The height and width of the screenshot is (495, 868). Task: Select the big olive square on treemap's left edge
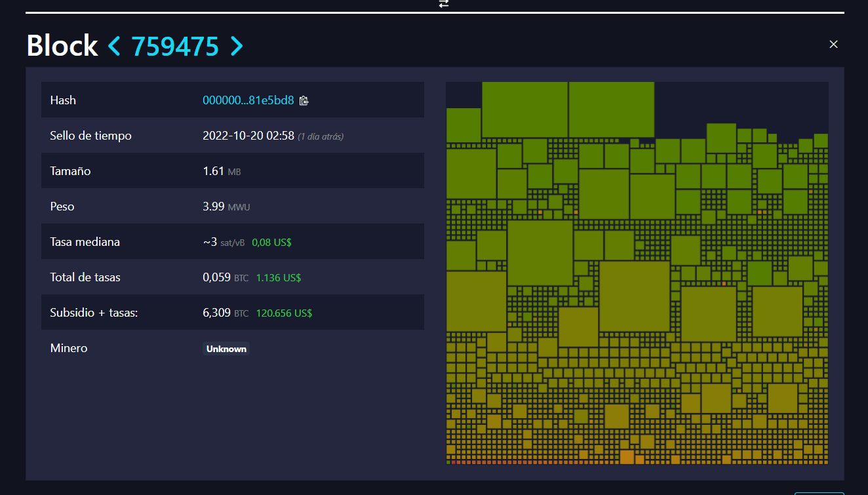click(x=476, y=301)
